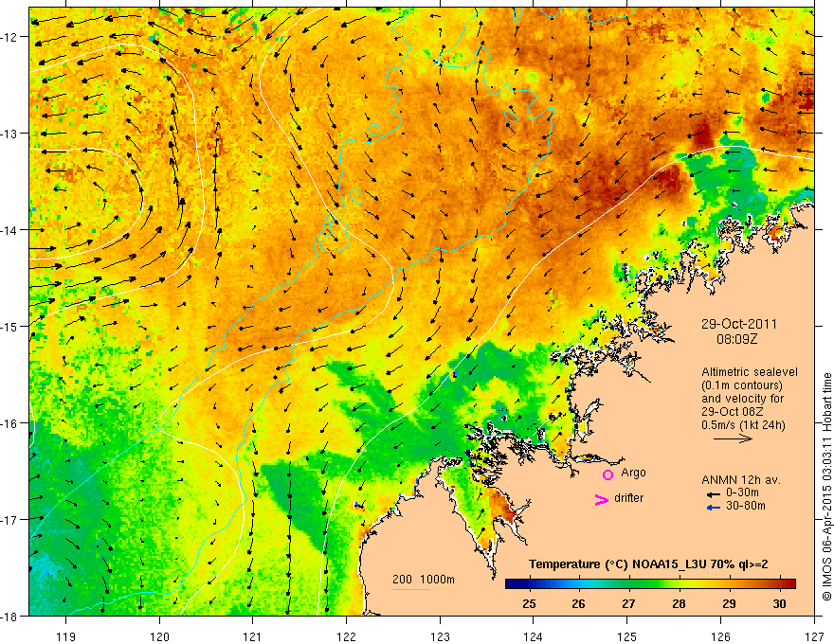Click the '30-80m' depth label
Viewport: 834px width, 644px height.
pyautogui.click(x=746, y=506)
